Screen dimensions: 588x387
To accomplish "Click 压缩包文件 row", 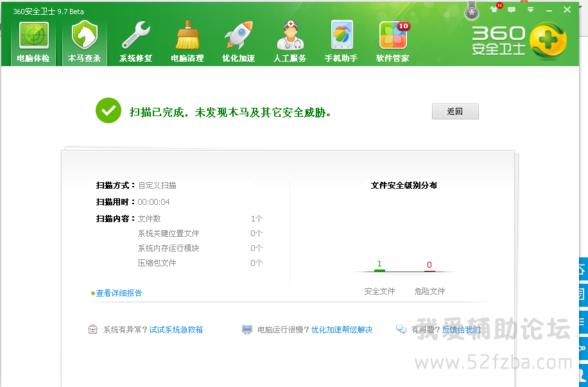I will [200, 263].
